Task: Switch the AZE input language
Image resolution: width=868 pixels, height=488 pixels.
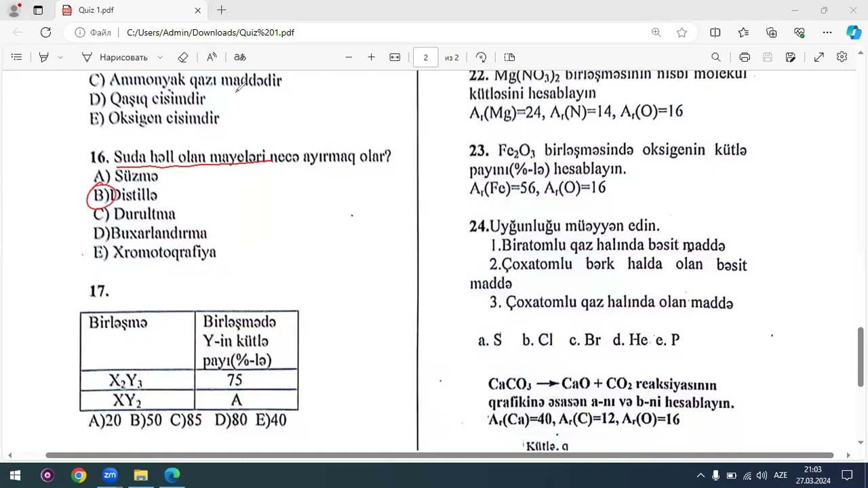Action: [781, 475]
